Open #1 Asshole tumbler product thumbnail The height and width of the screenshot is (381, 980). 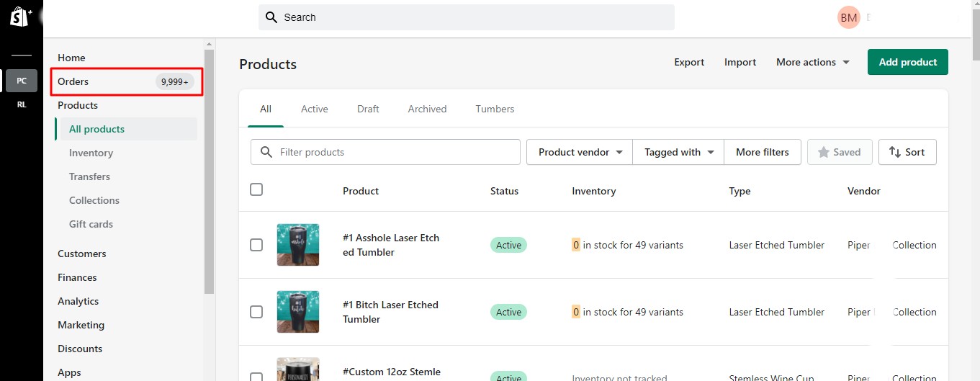pyautogui.click(x=298, y=245)
